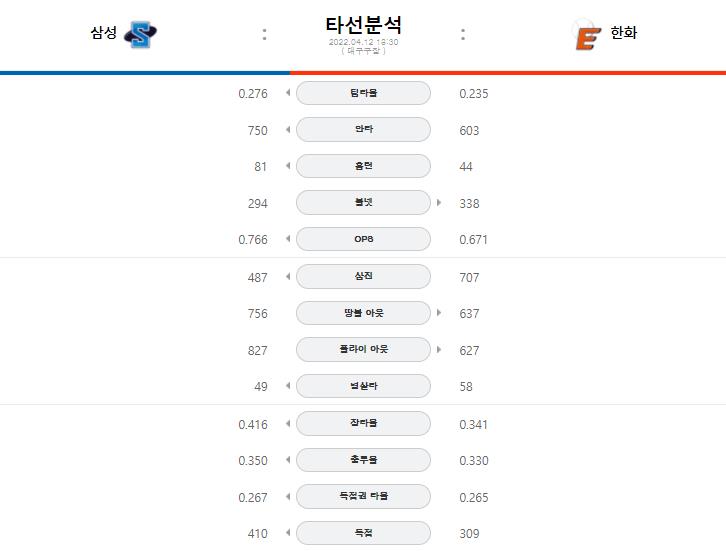Click the 장타율 stat button
The height and width of the screenshot is (551, 726).
(x=363, y=423)
